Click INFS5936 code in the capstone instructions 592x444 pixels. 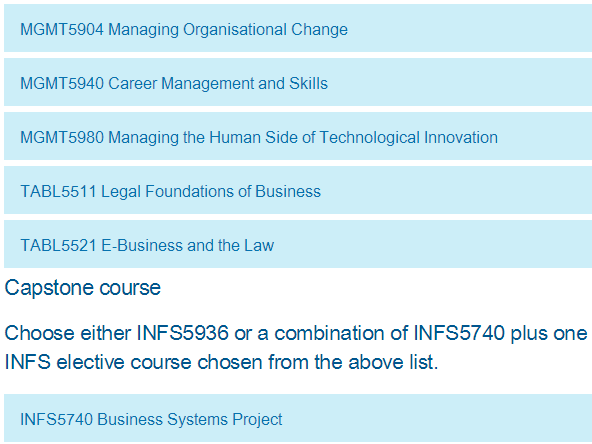point(182,333)
